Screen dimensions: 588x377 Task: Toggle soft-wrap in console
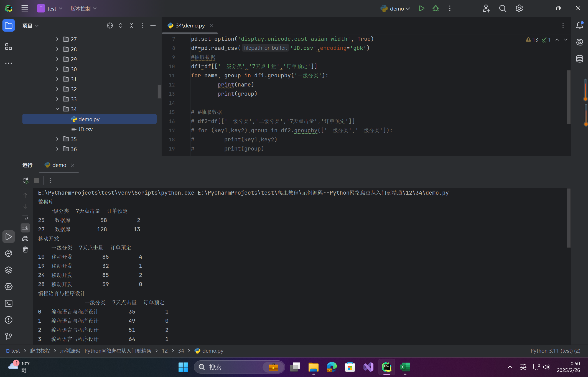point(25,217)
